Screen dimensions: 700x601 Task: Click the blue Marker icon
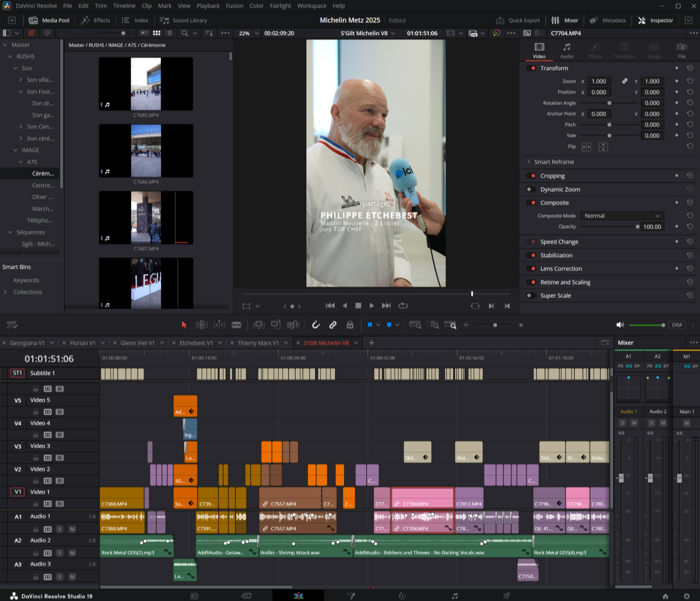click(389, 325)
